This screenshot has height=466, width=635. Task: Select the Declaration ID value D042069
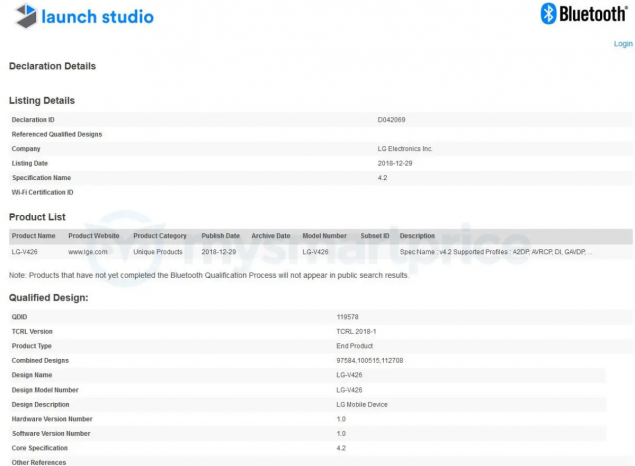391,120
